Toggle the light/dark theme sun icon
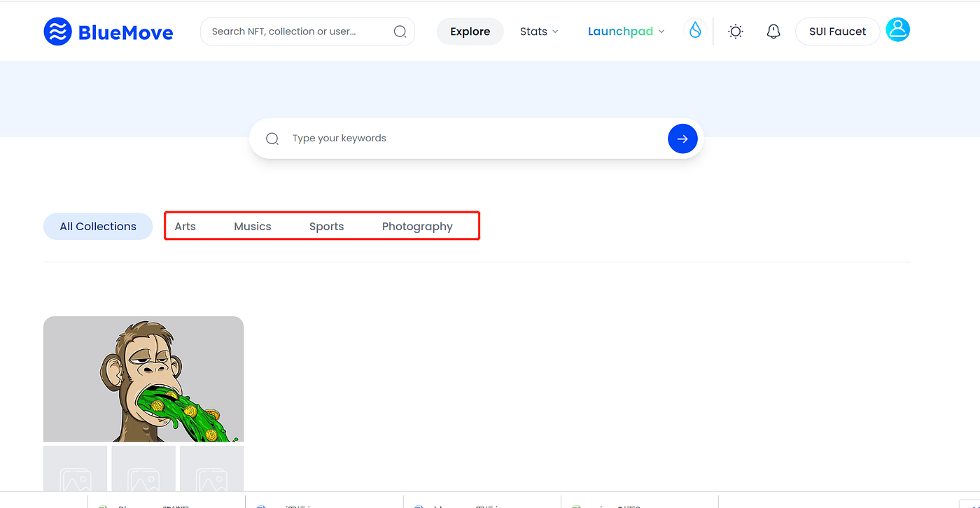Screen dimensions: 980x508 [x=735, y=31]
